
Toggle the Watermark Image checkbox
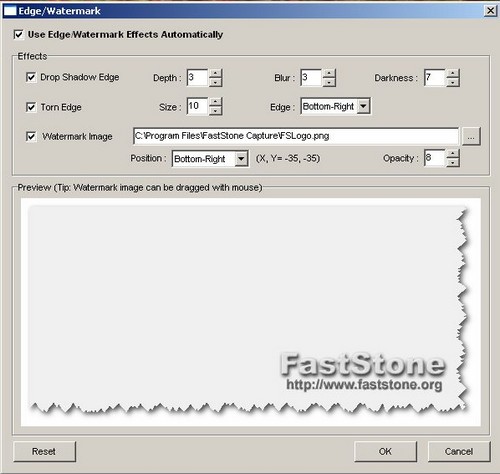[x=31, y=136]
